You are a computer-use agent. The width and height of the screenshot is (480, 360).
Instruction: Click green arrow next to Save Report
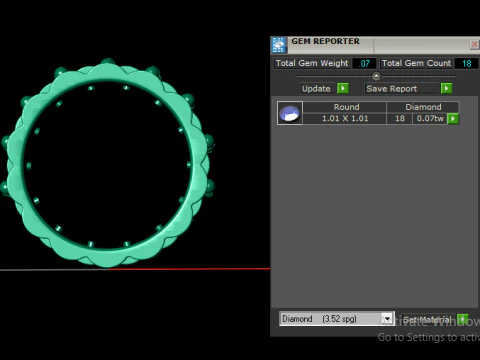(446, 89)
